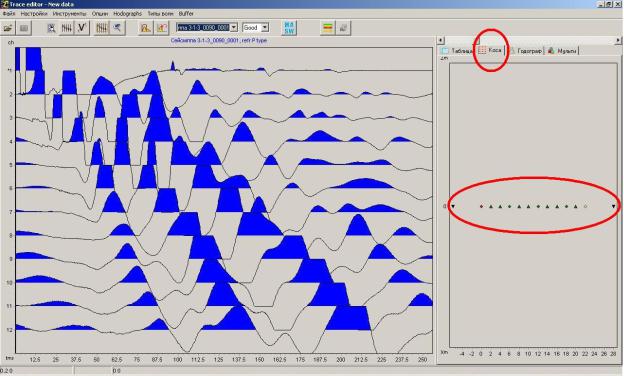Launch the MASW module icon
Viewport: 624px width, 376px height.
click(x=289, y=28)
